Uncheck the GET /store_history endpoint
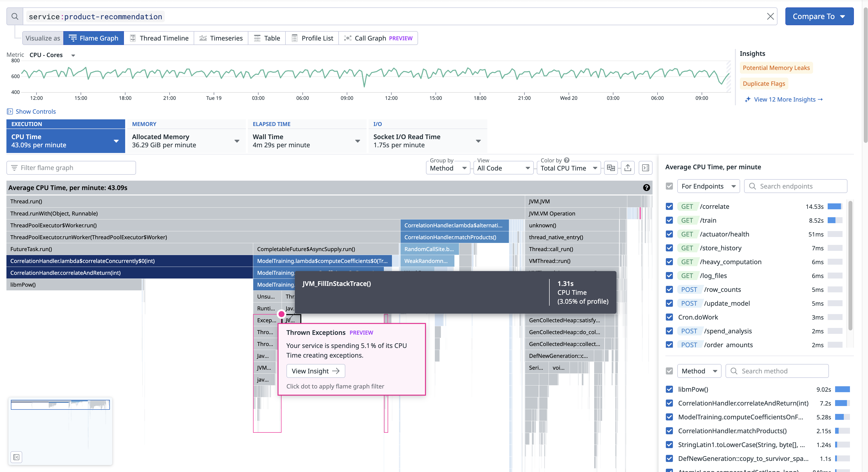 [669, 248]
